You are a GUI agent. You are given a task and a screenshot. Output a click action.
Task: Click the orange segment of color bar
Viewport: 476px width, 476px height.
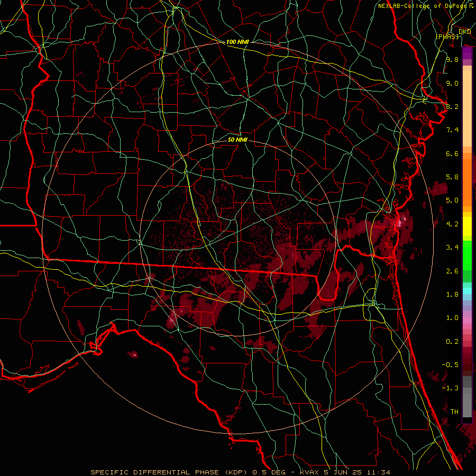coord(467,182)
